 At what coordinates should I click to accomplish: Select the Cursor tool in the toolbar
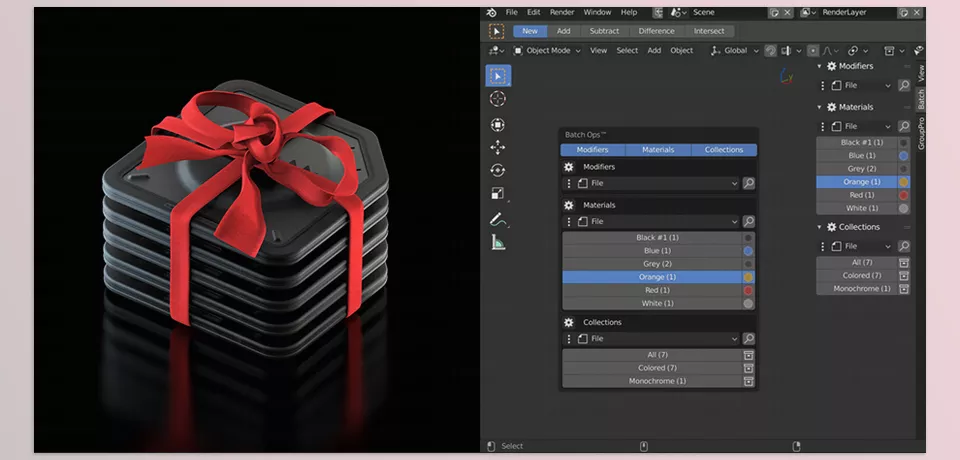click(x=498, y=99)
